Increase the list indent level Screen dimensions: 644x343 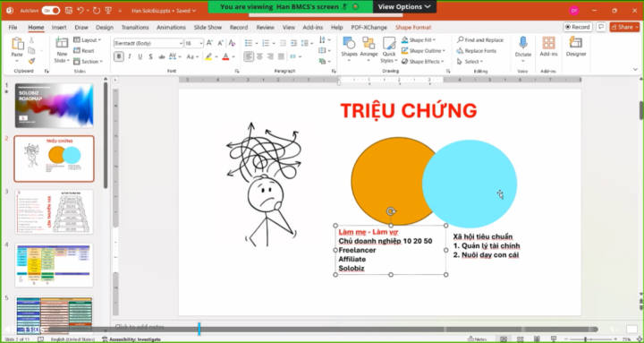293,43
